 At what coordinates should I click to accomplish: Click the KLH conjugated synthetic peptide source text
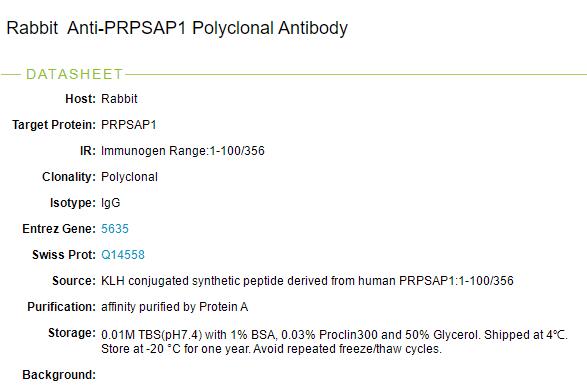pos(307,281)
